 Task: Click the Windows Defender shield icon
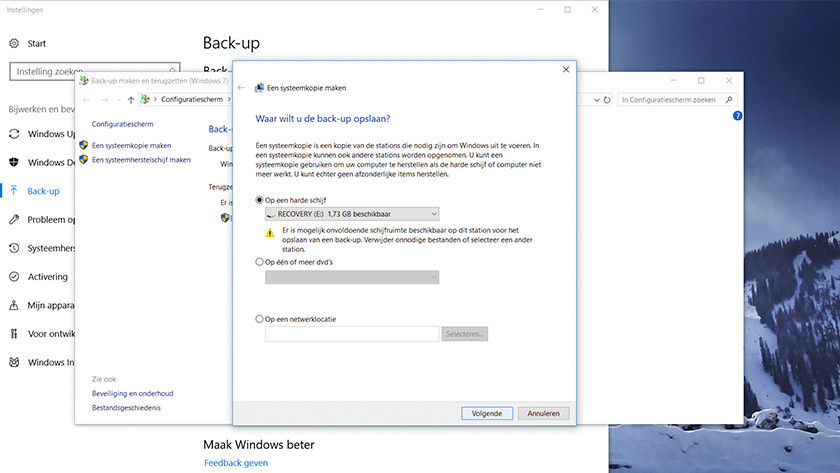(14, 162)
